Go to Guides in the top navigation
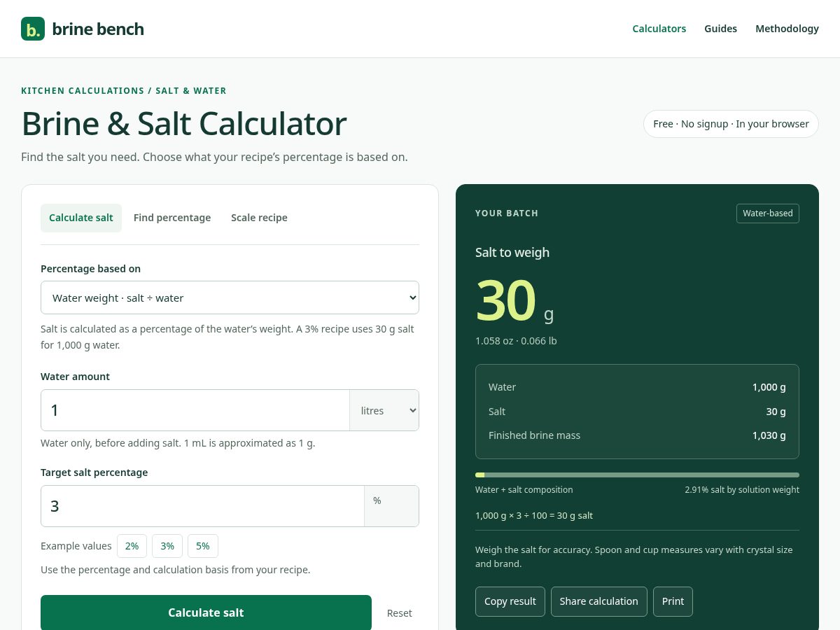Image resolution: width=840 pixels, height=630 pixels. click(720, 29)
